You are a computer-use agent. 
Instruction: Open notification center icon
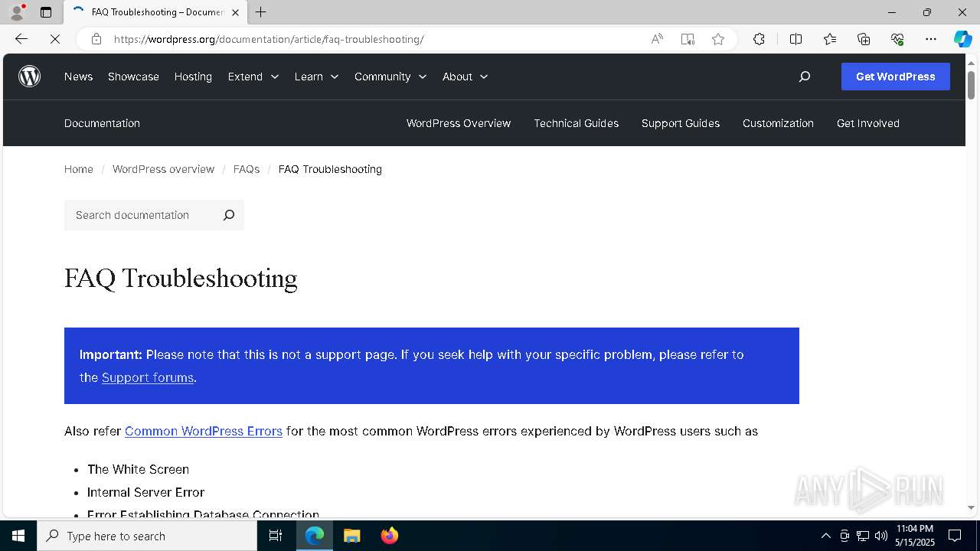click(x=955, y=536)
